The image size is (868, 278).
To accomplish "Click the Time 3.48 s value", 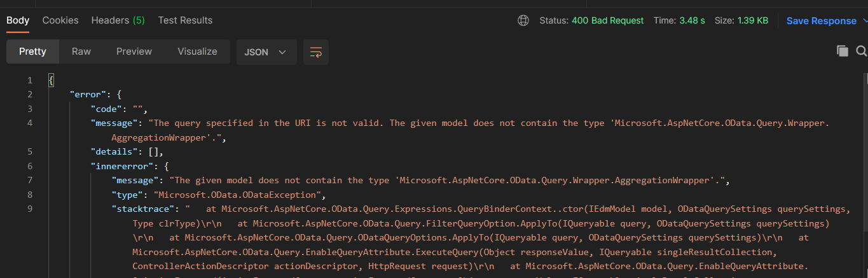I will tap(692, 20).
